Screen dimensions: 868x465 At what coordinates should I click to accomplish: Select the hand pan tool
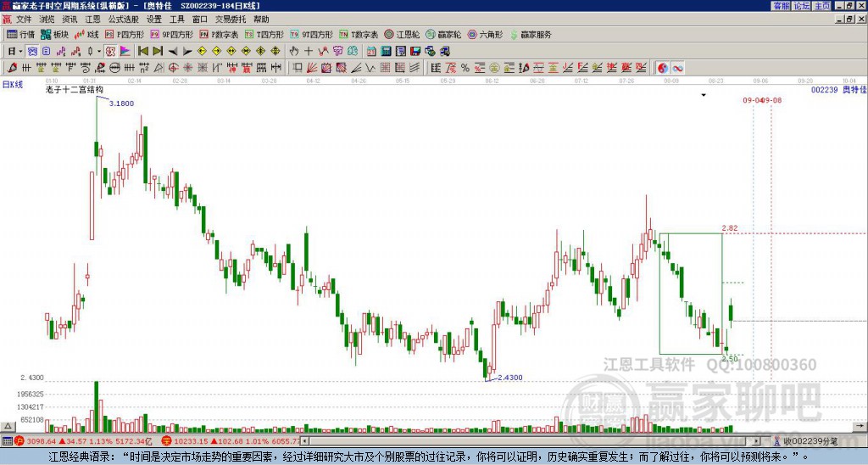point(294,52)
